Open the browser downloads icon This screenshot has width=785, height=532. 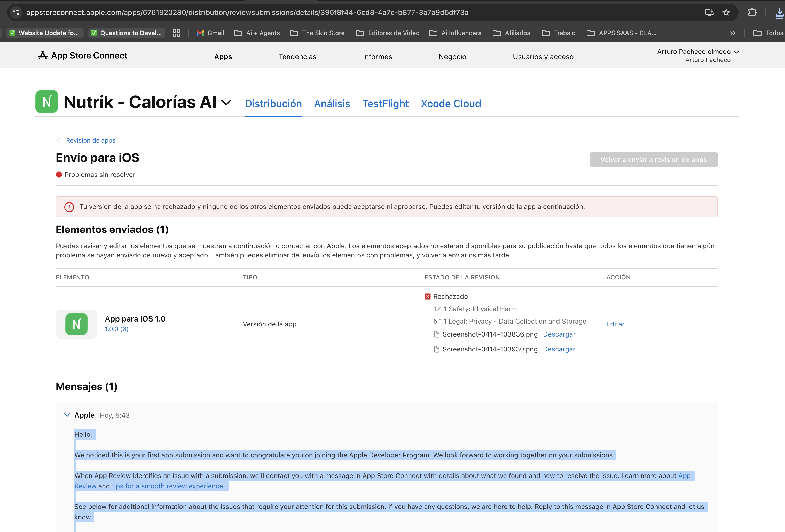[780, 13]
